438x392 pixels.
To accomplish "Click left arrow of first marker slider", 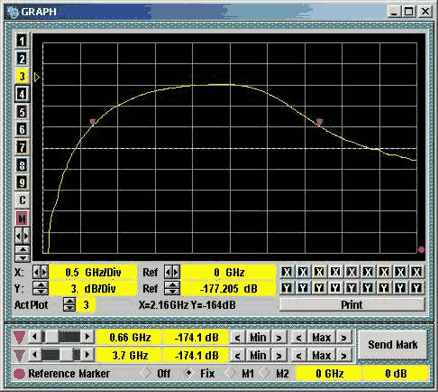I will [x=34, y=337].
